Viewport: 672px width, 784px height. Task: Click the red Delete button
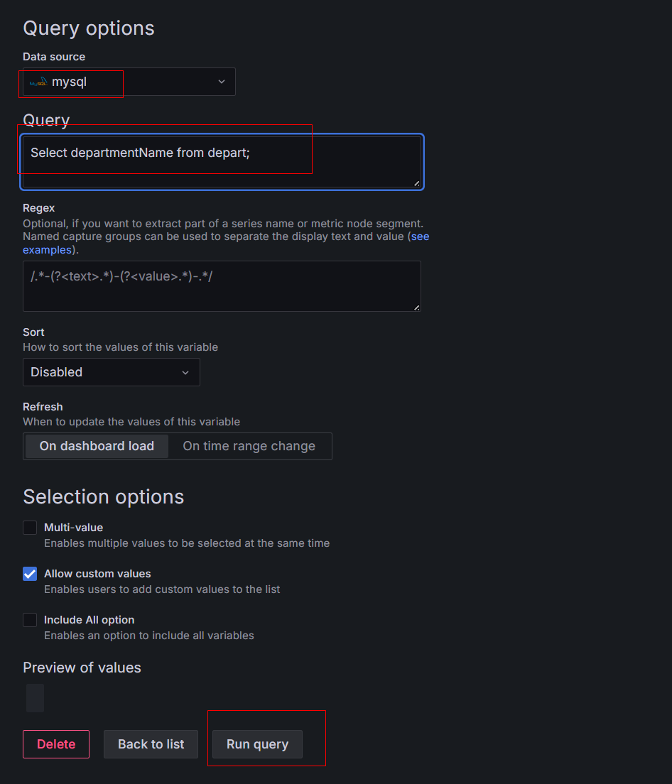tap(56, 744)
